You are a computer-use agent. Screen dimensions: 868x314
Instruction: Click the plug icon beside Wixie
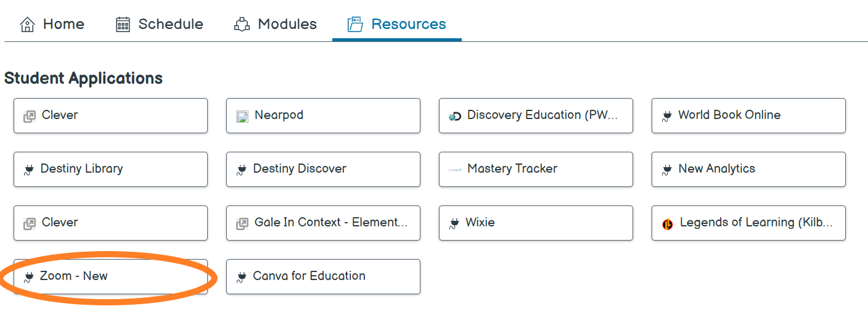point(454,223)
